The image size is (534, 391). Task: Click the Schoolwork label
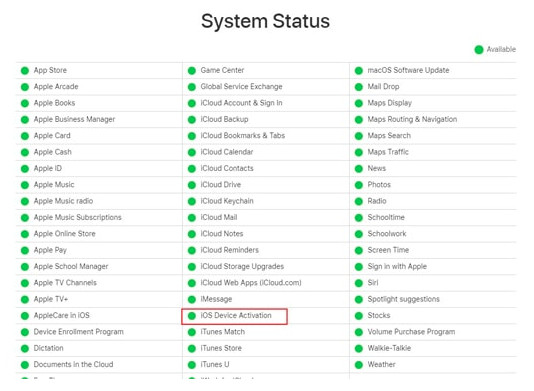tap(387, 234)
